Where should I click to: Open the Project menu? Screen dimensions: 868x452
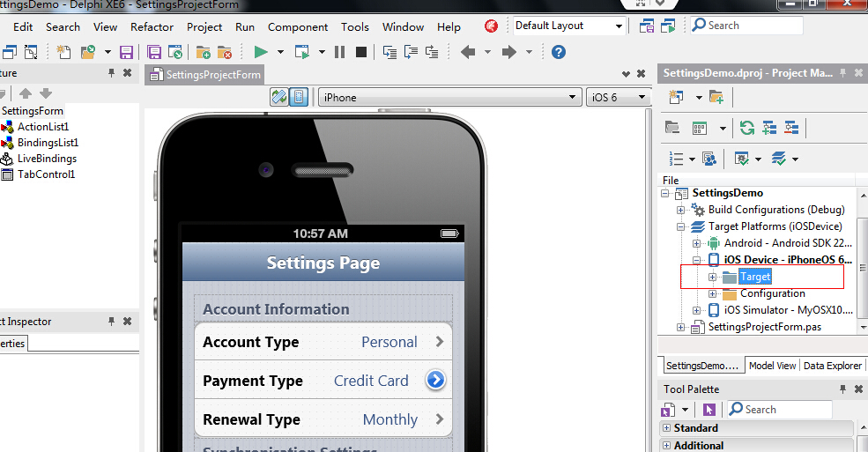tap(204, 26)
